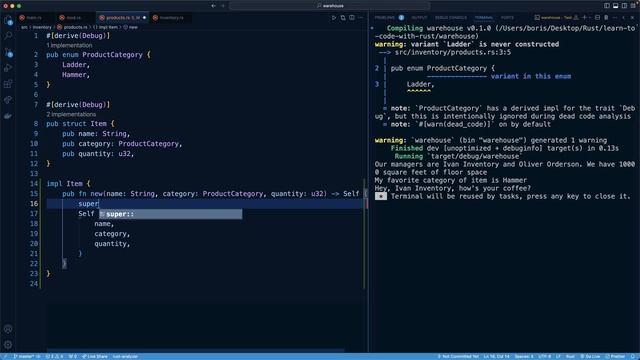Click the warehouse command center search box

[330, 6]
